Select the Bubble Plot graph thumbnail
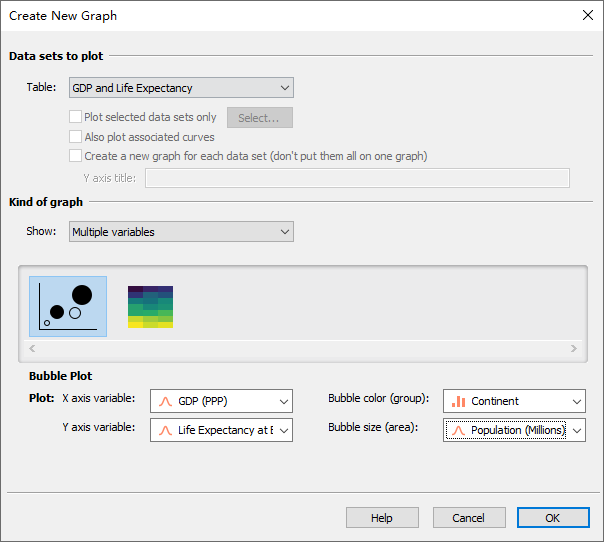Viewport: 604px width, 542px height. pos(68,306)
